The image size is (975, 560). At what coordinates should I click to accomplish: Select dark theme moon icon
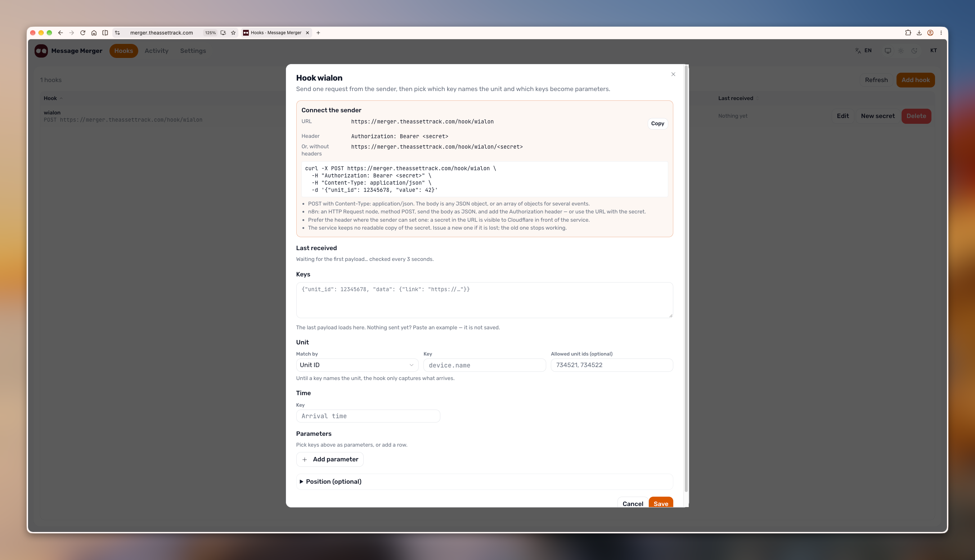(x=914, y=50)
